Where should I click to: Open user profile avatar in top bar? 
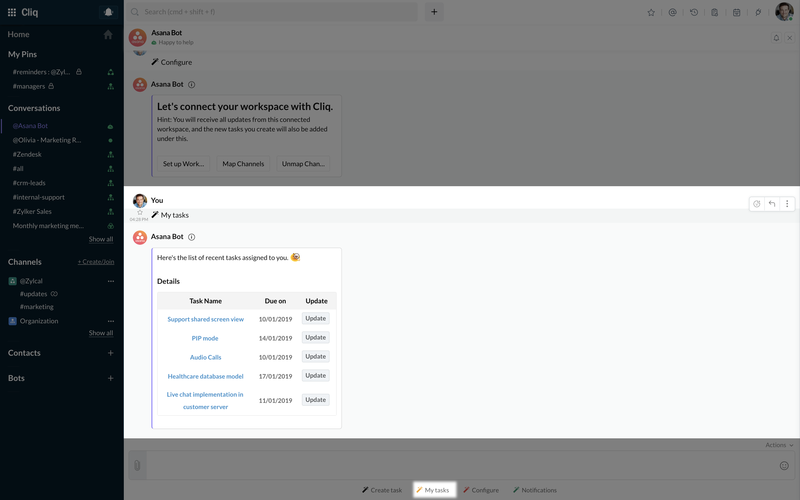coord(784,11)
